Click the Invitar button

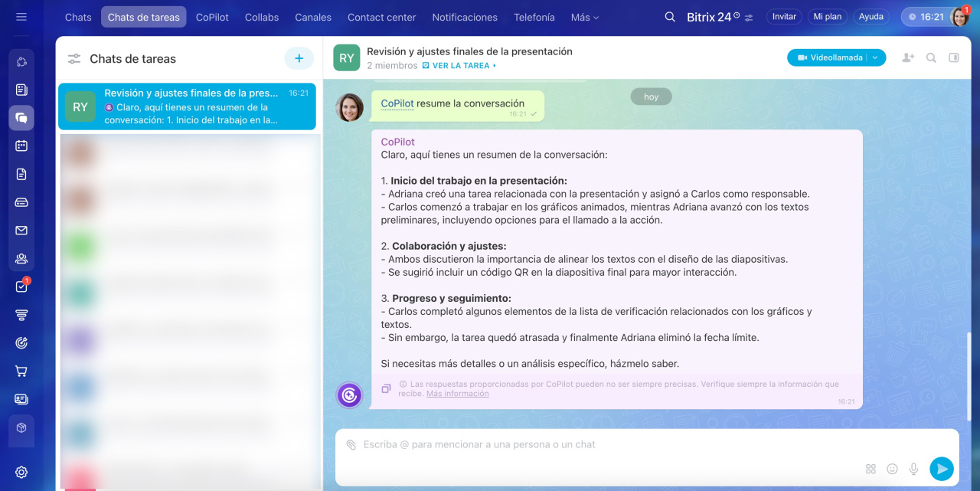[784, 17]
